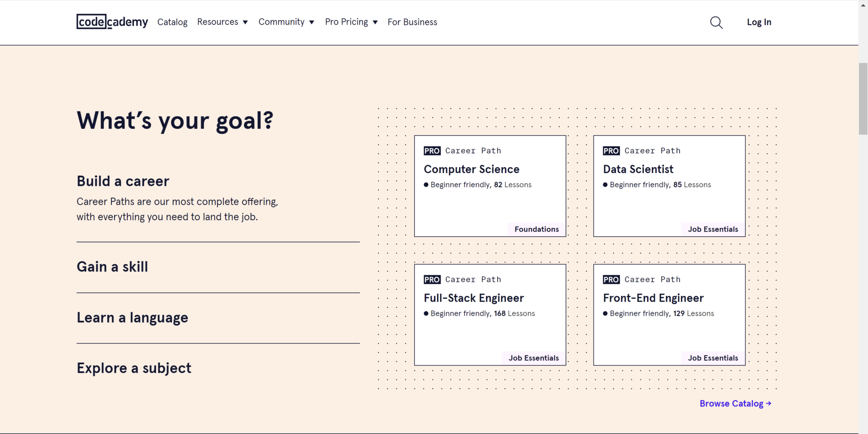The height and width of the screenshot is (434, 868).
Task: Click PRO badge on Data Scientist card
Action: point(611,151)
